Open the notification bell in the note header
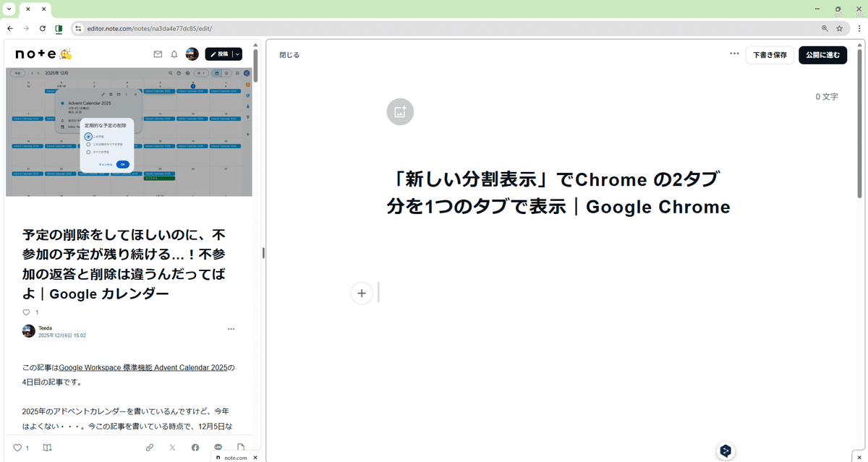The height and width of the screenshot is (462, 868). coord(174,54)
